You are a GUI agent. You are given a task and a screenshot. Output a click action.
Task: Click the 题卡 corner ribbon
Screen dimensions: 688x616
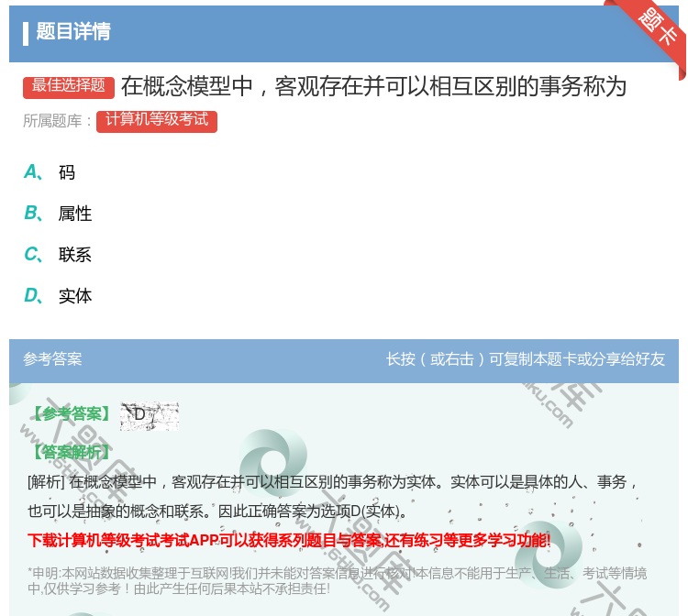pos(655,29)
